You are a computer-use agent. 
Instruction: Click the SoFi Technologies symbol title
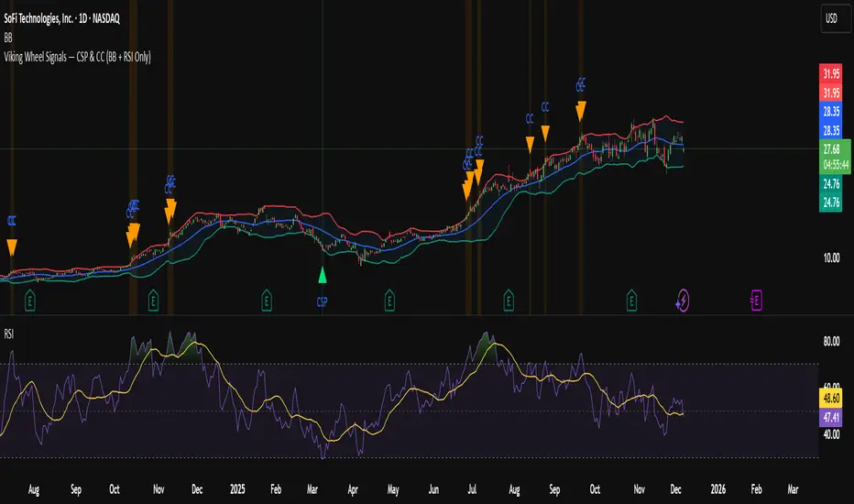point(61,18)
